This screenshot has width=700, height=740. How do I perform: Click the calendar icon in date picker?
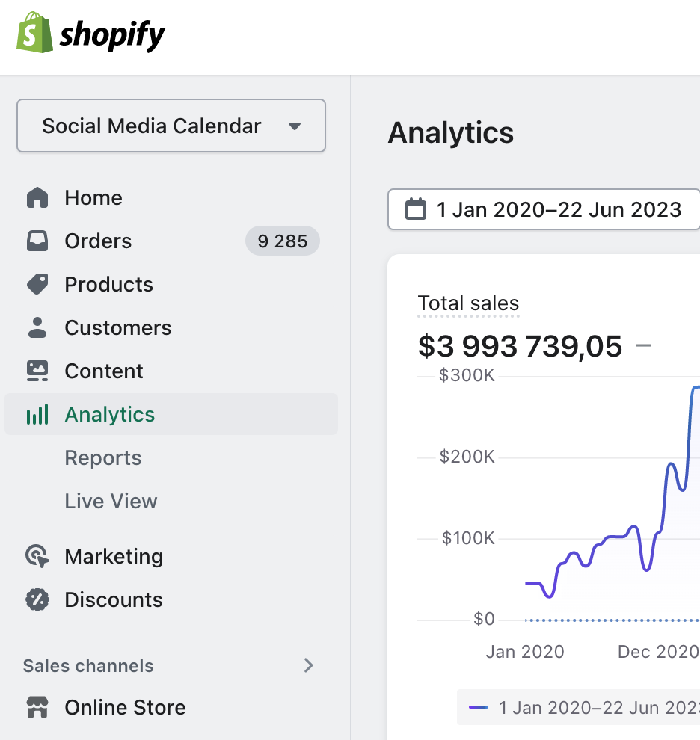(416, 209)
